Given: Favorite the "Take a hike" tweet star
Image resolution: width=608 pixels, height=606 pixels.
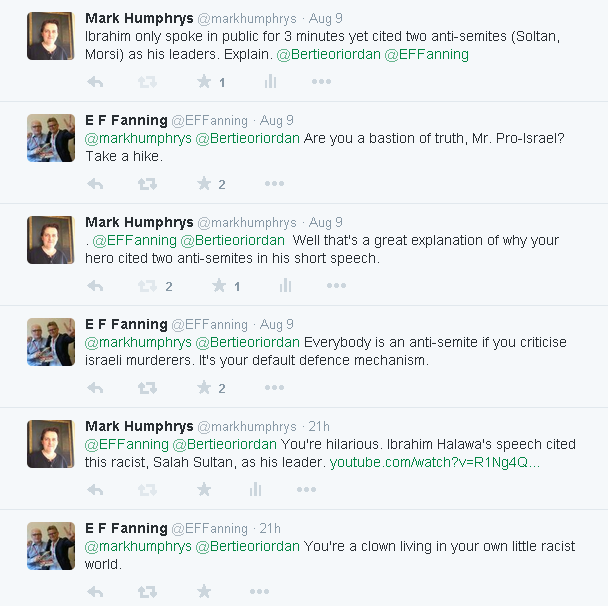Looking at the screenshot, I should click(x=204, y=184).
